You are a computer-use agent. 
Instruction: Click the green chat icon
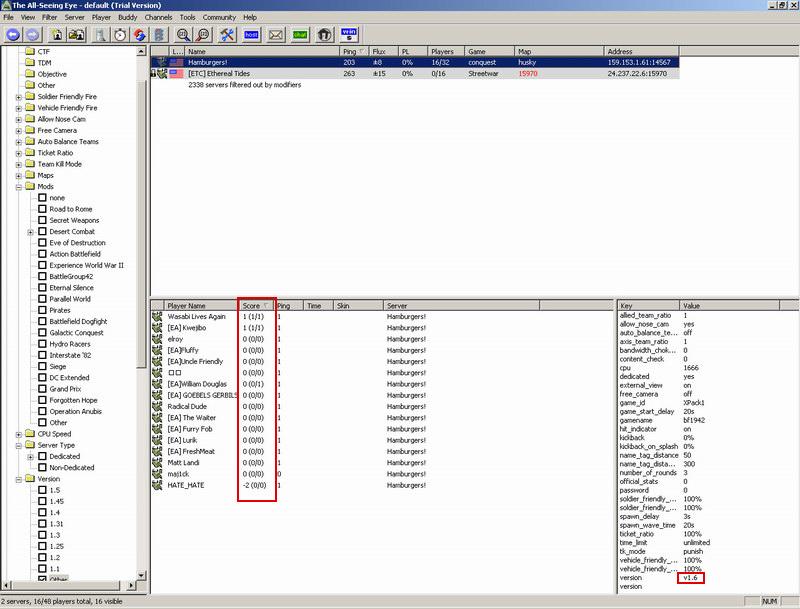tap(300, 34)
